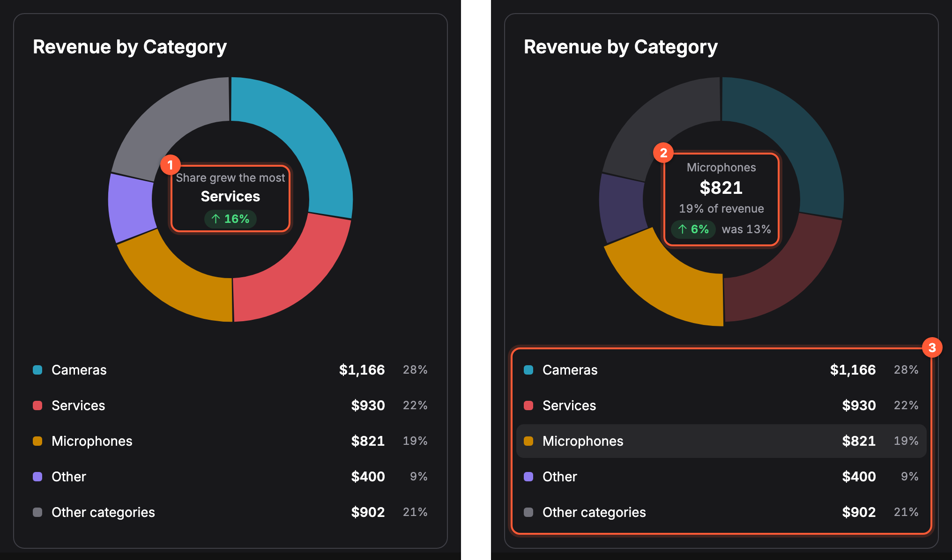The width and height of the screenshot is (952, 560).
Task: Click the $902 amount in right card
Action: tap(859, 512)
